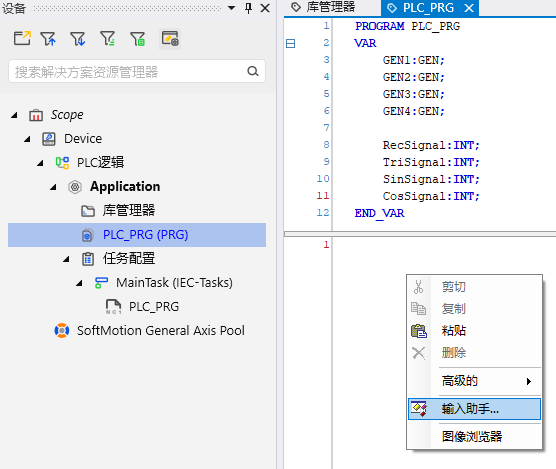The image size is (556, 469).
Task: Click the filter icon with down arrow
Action: (78, 39)
